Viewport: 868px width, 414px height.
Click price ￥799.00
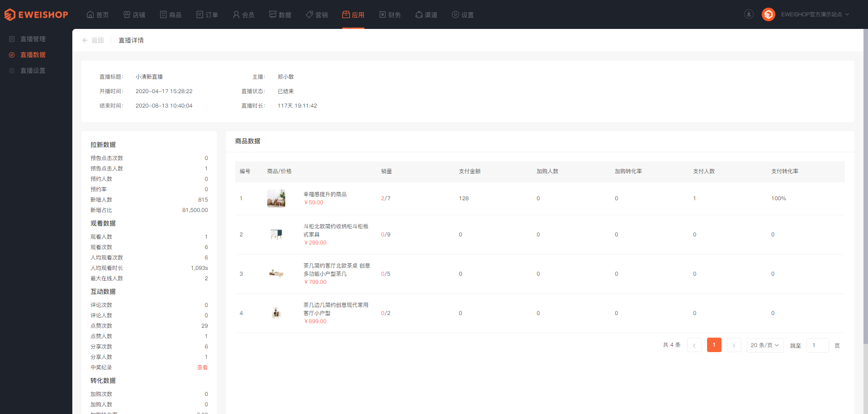pyautogui.click(x=315, y=282)
